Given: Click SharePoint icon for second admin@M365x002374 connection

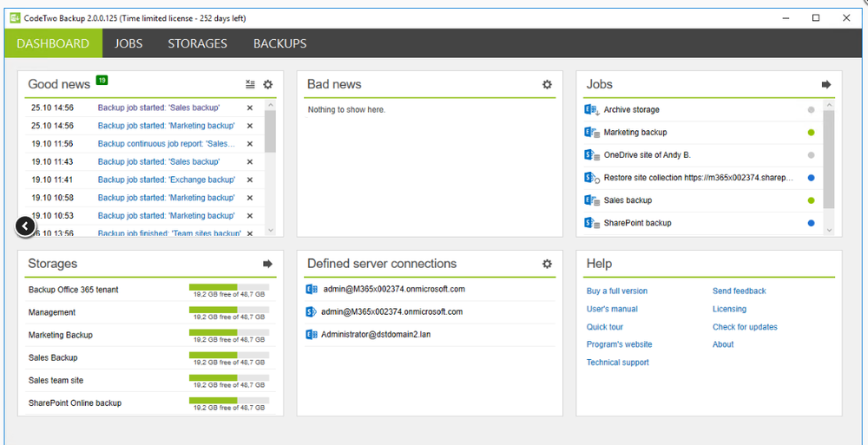Looking at the screenshot, I should [311, 311].
